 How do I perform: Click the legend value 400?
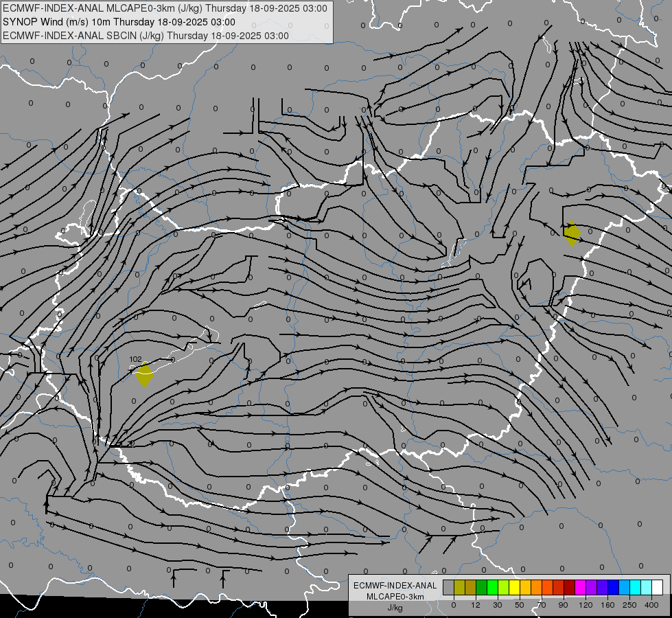(x=651, y=605)
